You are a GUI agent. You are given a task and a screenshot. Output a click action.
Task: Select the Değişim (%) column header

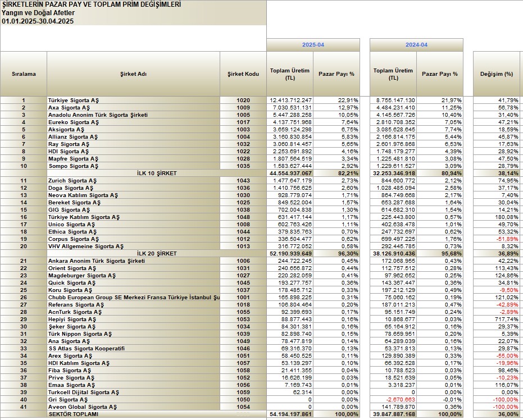click(497, 74)
